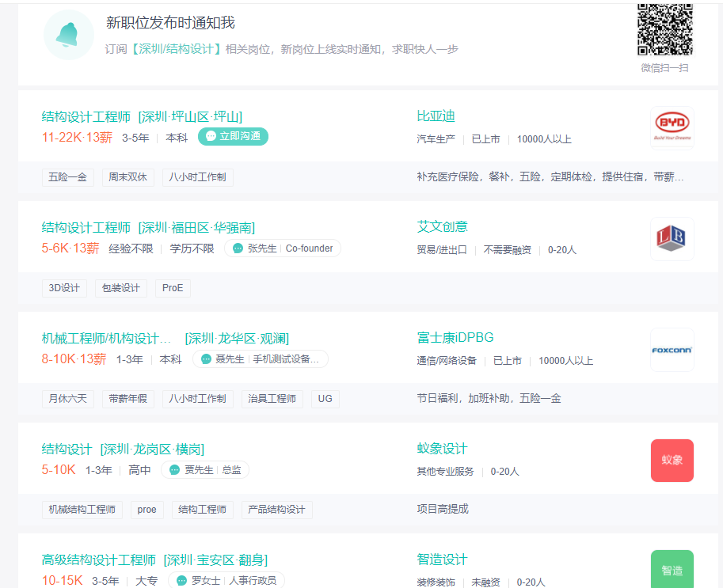The width and height of the screenshot is (723, 588).
Task: Open the Foxconn company logo
Action: [x=672, y=350]
